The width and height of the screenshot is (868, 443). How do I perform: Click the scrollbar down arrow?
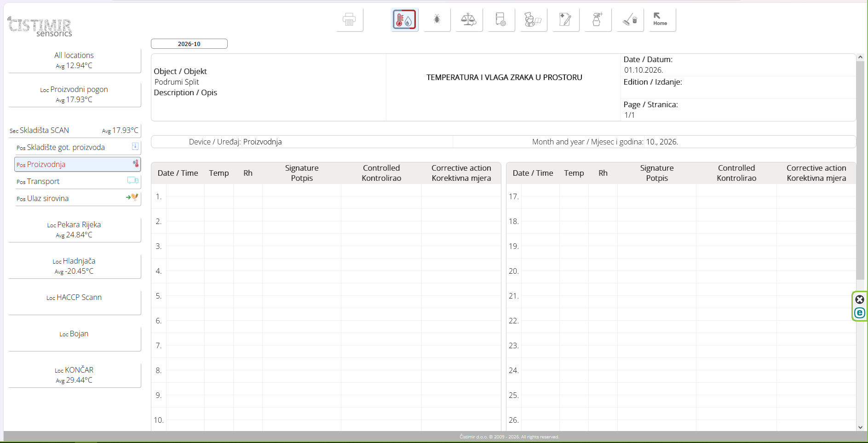pyautogui.click(x=860, y=427)
